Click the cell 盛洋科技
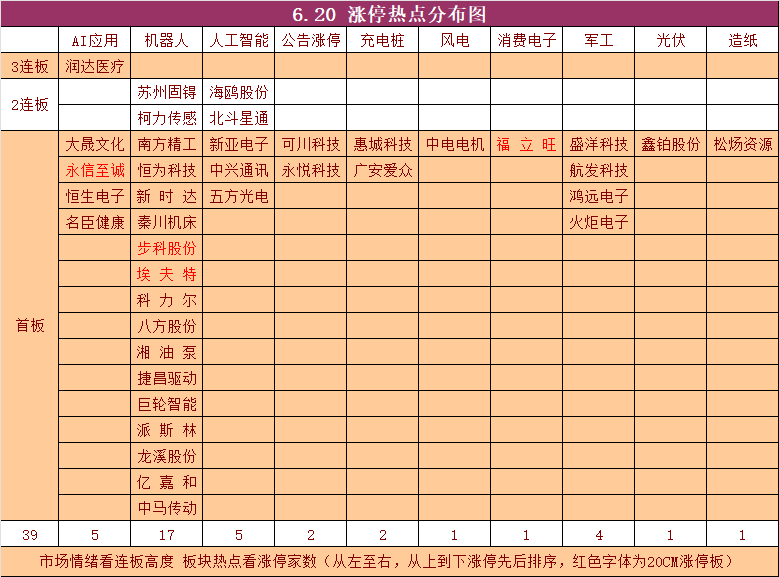Image resolution: width=779 pixels, height=577 pixels. point(599,145)
